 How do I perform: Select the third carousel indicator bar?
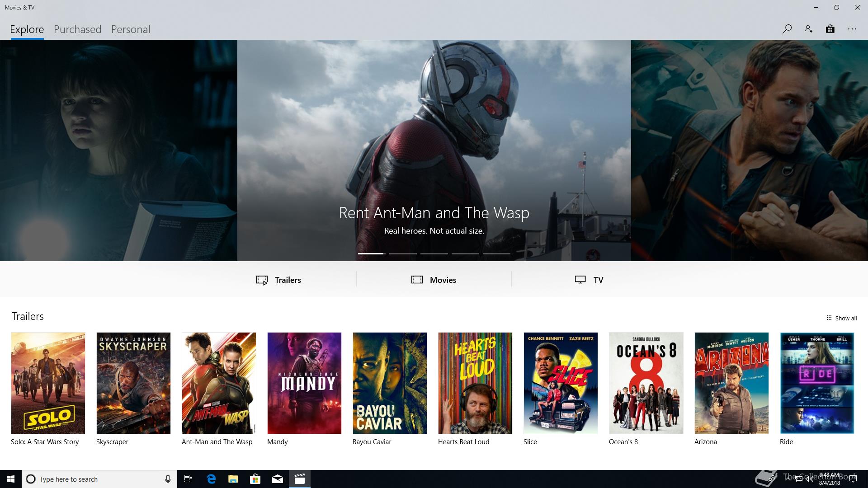pyautogui.click(x=434, y=253)
